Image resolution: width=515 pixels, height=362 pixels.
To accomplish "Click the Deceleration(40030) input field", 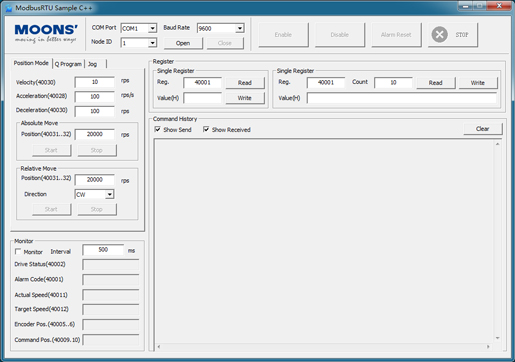I will (x=95, y=111).
